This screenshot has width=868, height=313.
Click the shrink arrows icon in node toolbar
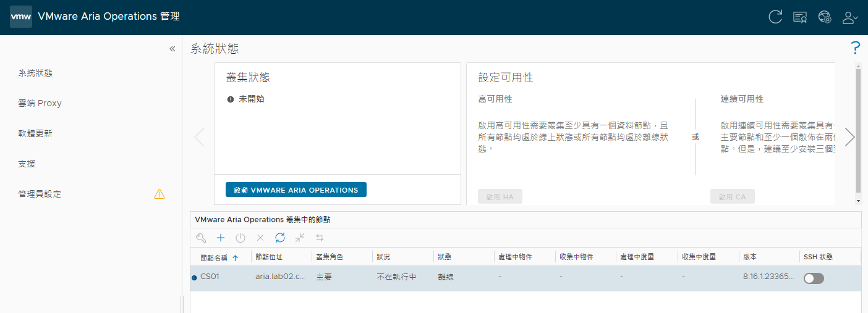click(300, 238)
